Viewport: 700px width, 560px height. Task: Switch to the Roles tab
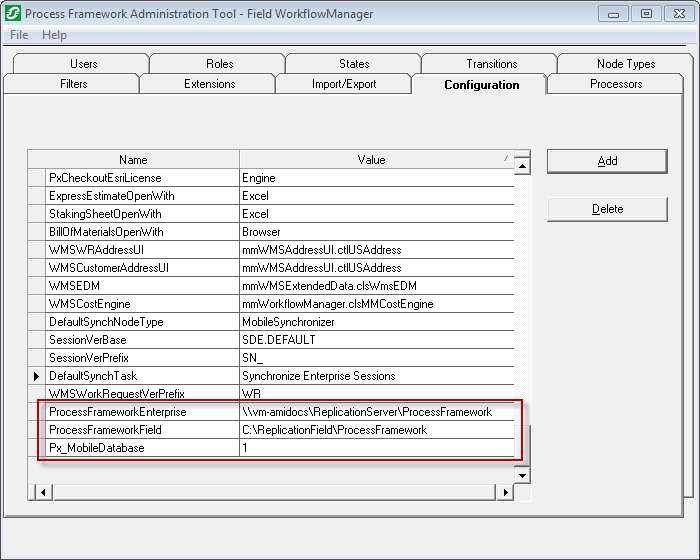pos(219,64)
